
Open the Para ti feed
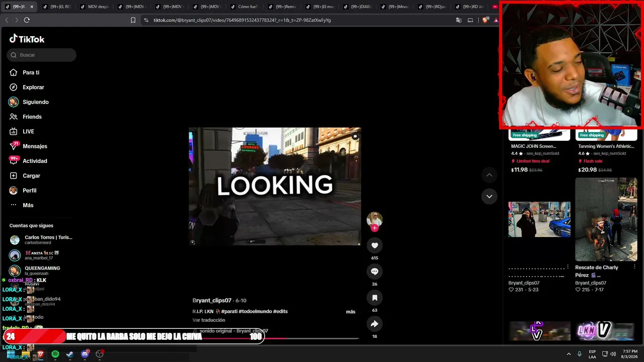(31, 72)
